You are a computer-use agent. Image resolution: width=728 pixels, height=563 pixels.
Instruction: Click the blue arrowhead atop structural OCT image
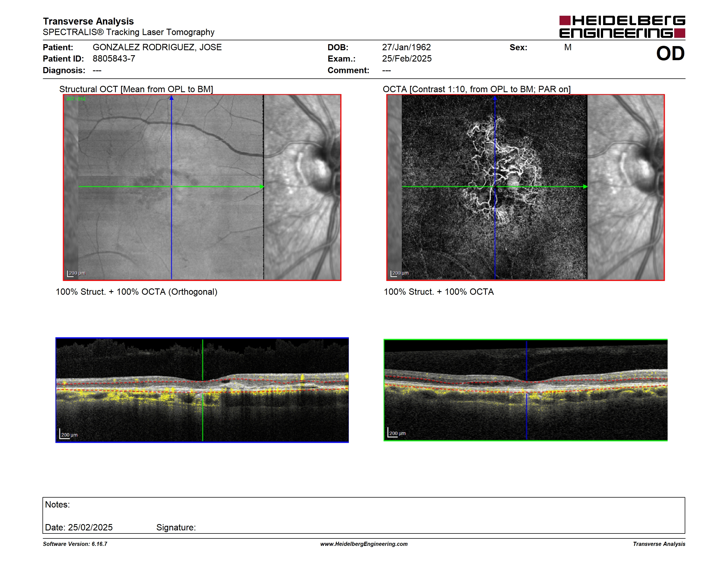171,98
